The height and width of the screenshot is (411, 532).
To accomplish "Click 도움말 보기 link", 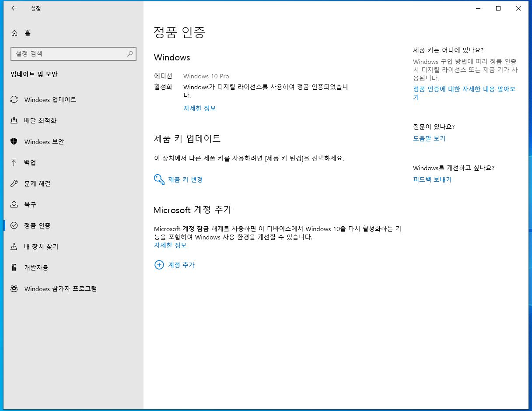I will tap(429, 138).
